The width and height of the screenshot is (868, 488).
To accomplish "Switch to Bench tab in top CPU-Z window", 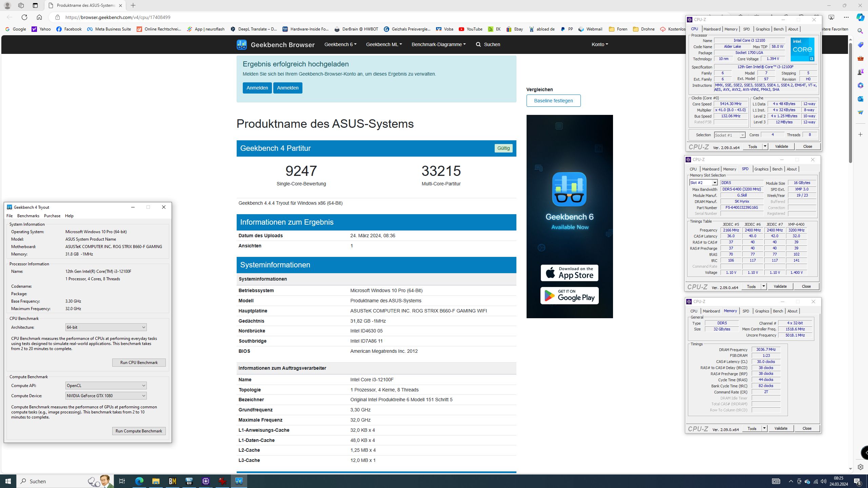I will pos(778,29).
